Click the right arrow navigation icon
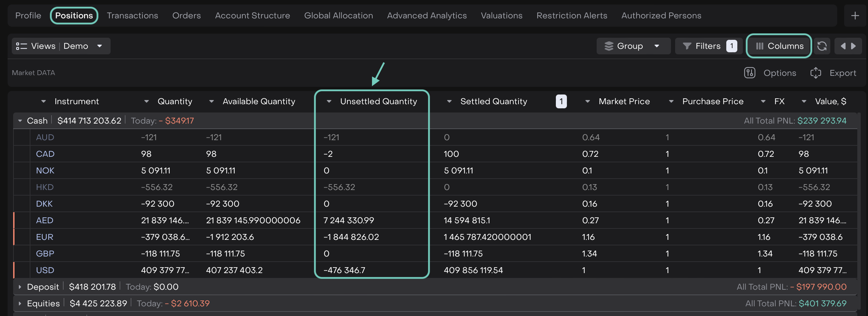 (x=853, y=46)
